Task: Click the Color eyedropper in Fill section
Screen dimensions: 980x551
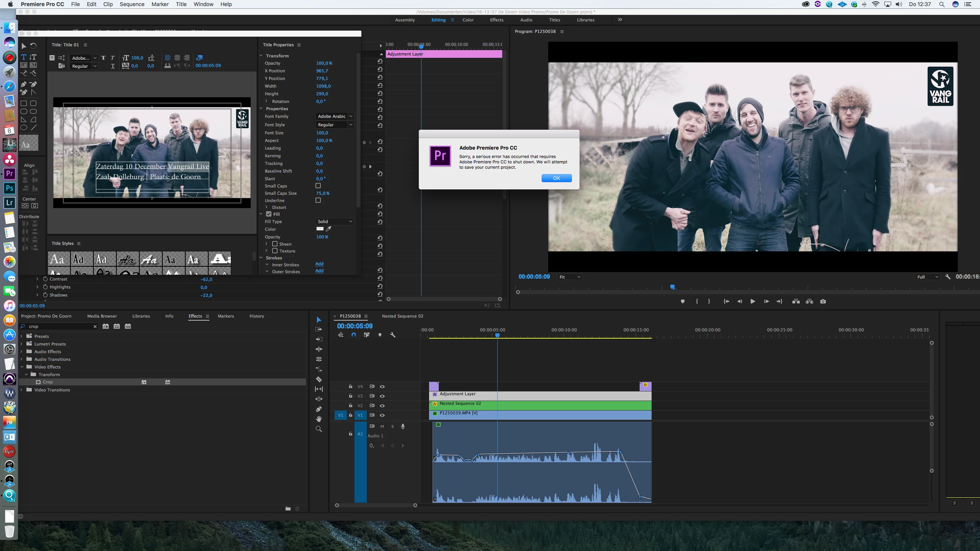Action: coord(328,229)
